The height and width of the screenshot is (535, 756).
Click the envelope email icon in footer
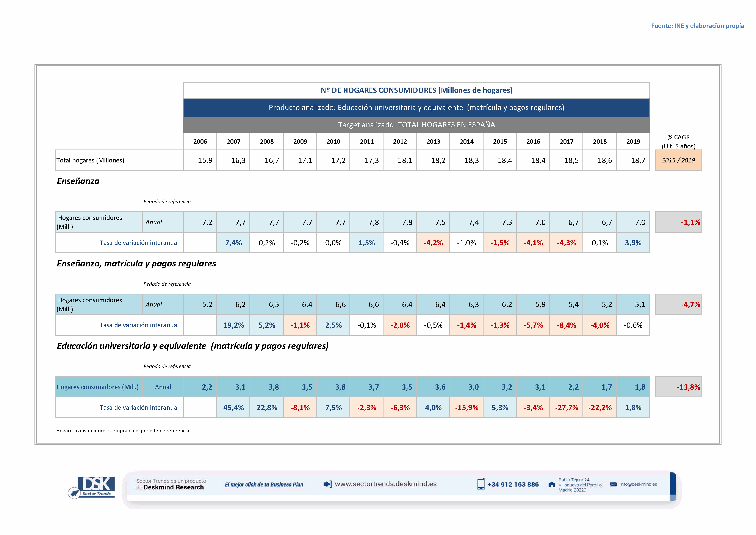pos(613,484)
